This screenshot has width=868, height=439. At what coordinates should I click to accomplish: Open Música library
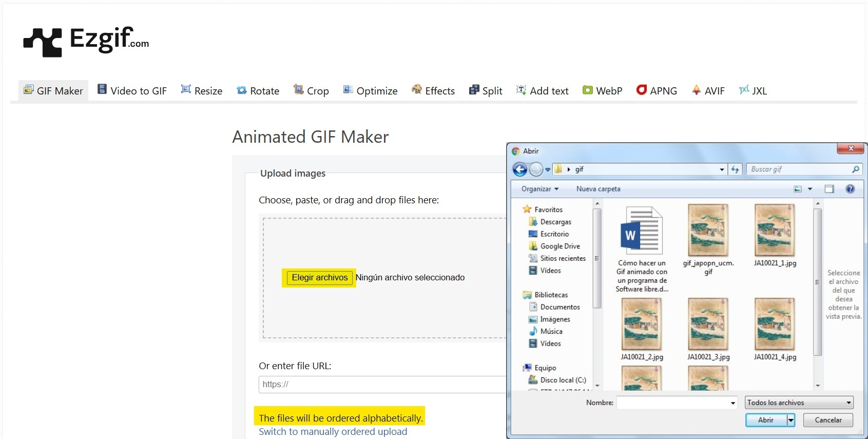546,332
